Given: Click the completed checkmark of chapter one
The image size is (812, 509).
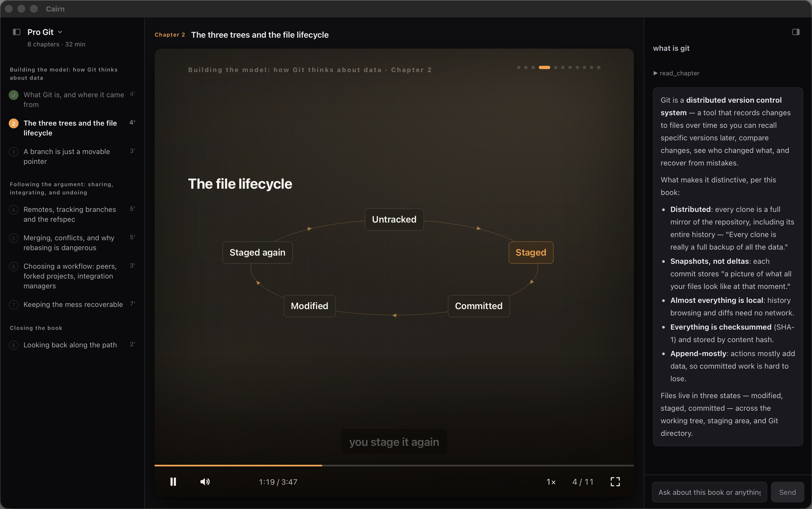Looking at the screenshot, I should click(13, 95).
